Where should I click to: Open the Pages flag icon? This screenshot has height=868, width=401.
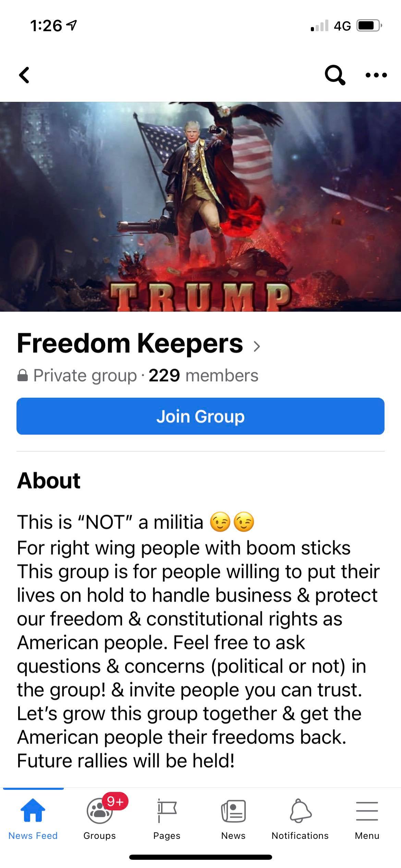(x=167, y=810)
